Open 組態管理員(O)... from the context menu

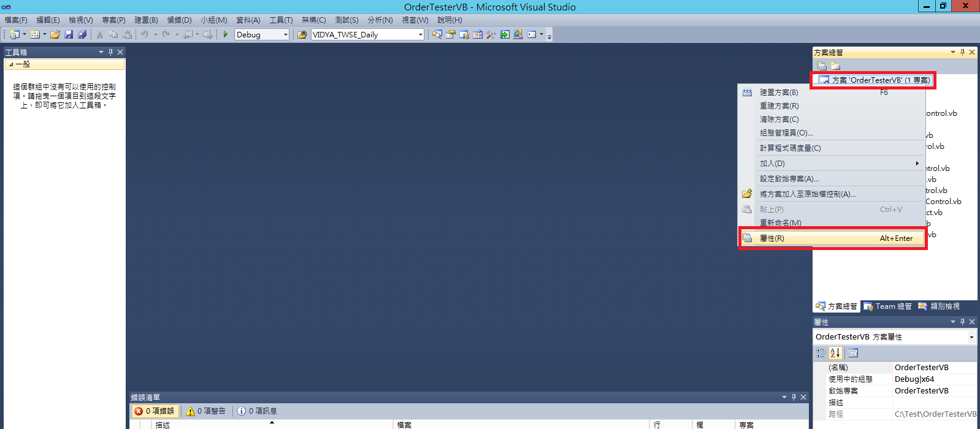[832, 133]
